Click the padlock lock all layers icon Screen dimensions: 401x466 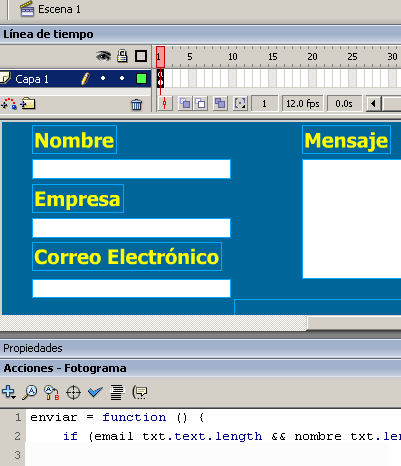(122, 56)
